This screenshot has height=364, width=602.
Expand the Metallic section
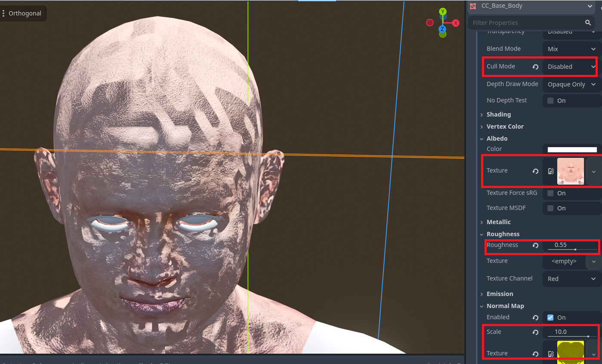coord(482,222)
